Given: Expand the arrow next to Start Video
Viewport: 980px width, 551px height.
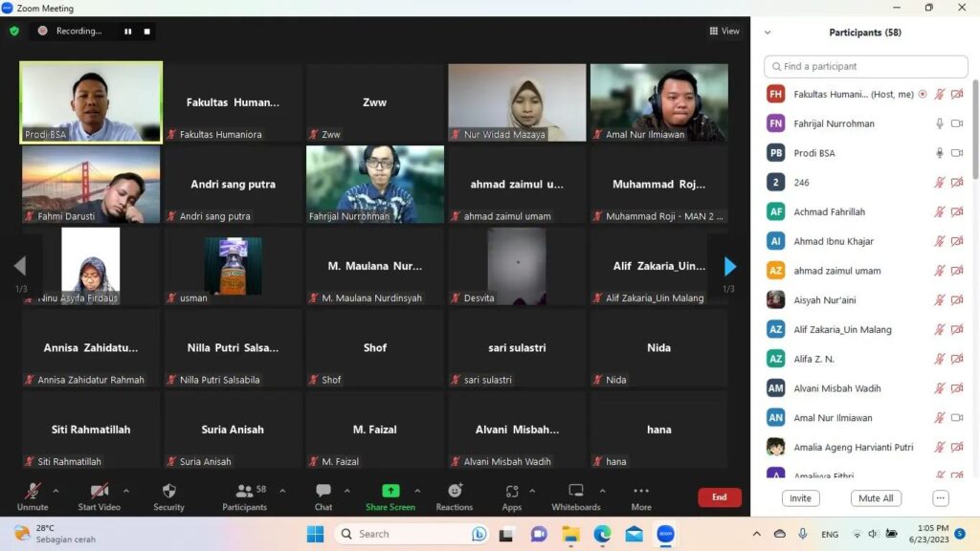Looking at the screenshot, I should pyautogui.click(x=126, y=491).
